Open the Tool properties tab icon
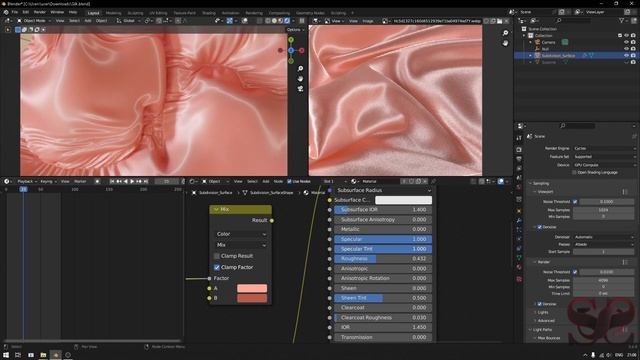This screenshot has width=640, height=360. pyautogui.click(x=519, y=138)
